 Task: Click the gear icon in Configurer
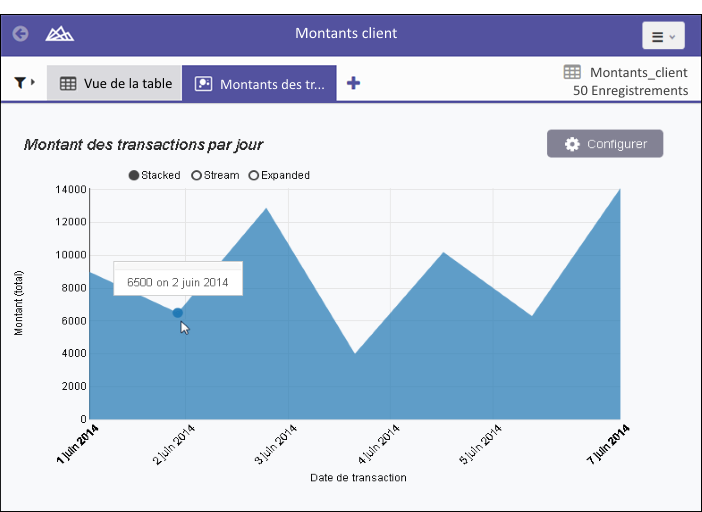click(x=572, y=144)
